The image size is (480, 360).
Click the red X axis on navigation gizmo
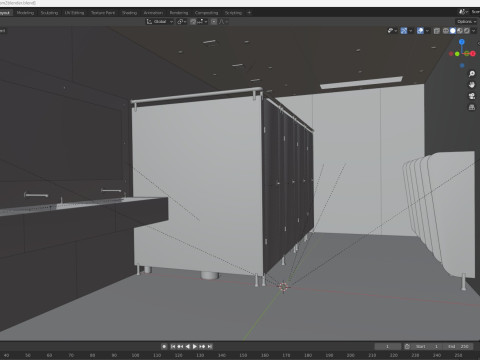473,54
